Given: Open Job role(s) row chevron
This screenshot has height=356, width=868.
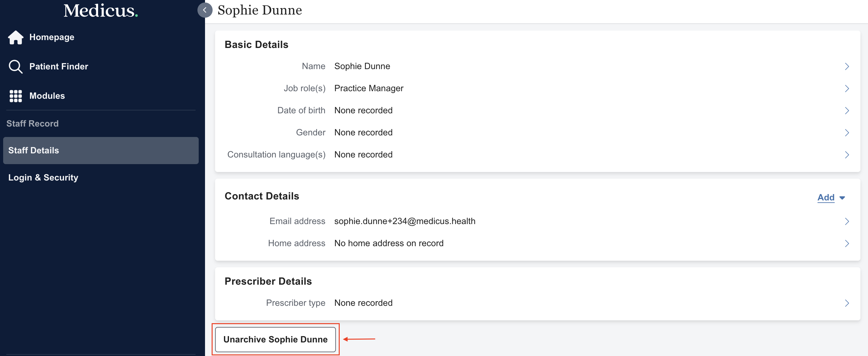Looking at the screenshot, I should pyautogui.click(x=847, y=88).
